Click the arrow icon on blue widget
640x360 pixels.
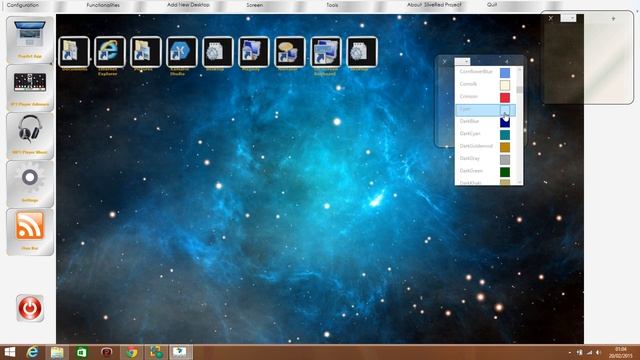click(507, 62)
